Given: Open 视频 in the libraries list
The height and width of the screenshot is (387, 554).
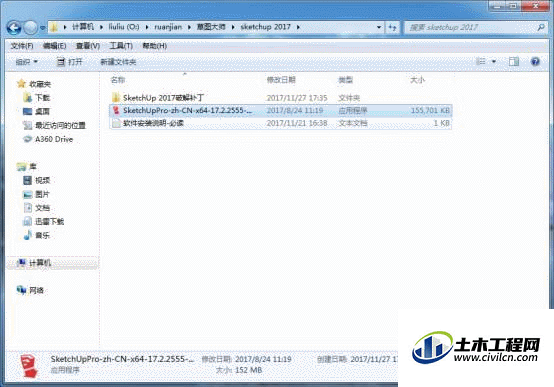Looking at the screenshot, I should pos(42,180).
